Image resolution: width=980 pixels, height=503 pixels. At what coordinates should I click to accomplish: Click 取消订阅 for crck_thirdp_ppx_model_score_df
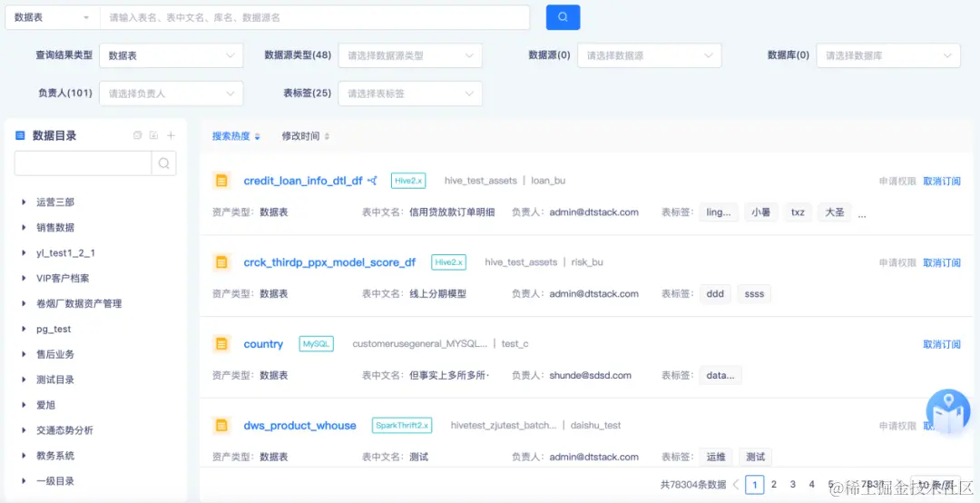click(x=942, y=262)
